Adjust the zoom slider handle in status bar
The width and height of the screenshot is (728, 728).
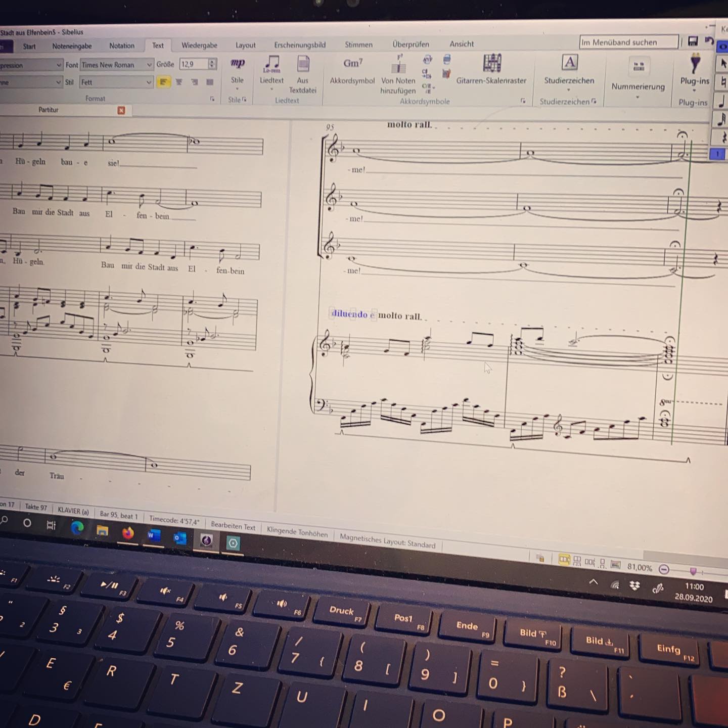pyautogui.click(x=693, y=571)
